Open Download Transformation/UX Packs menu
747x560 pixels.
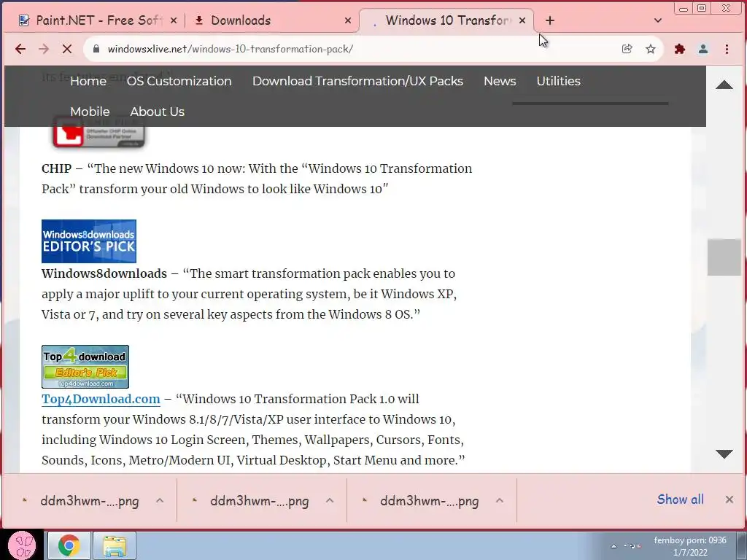coord(357,81)
